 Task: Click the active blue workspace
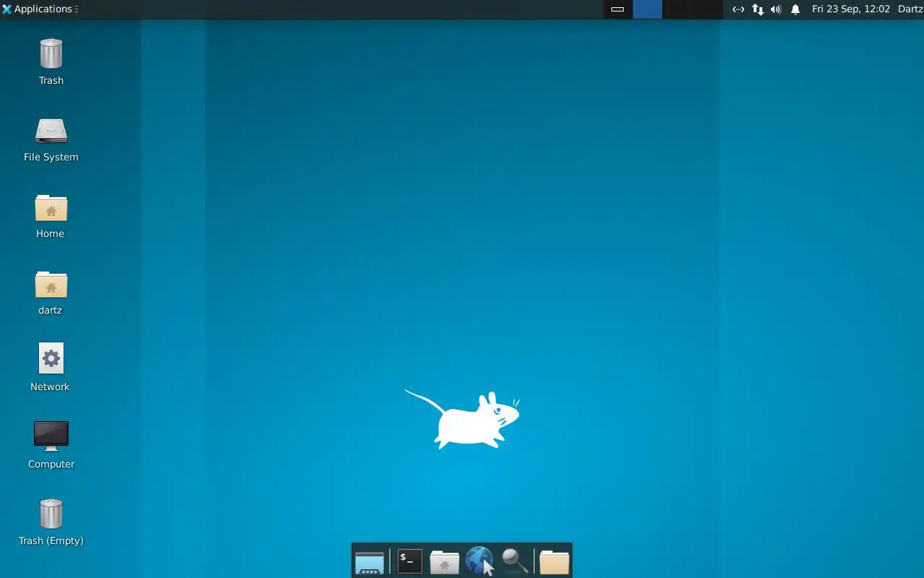click(x=648, y=9)
